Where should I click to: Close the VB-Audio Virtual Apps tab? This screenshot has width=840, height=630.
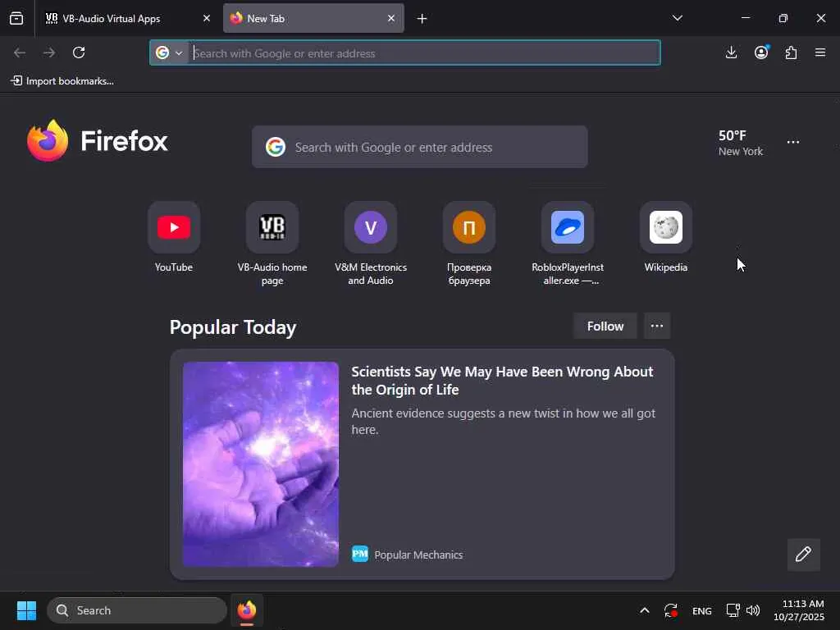point(207,18)
